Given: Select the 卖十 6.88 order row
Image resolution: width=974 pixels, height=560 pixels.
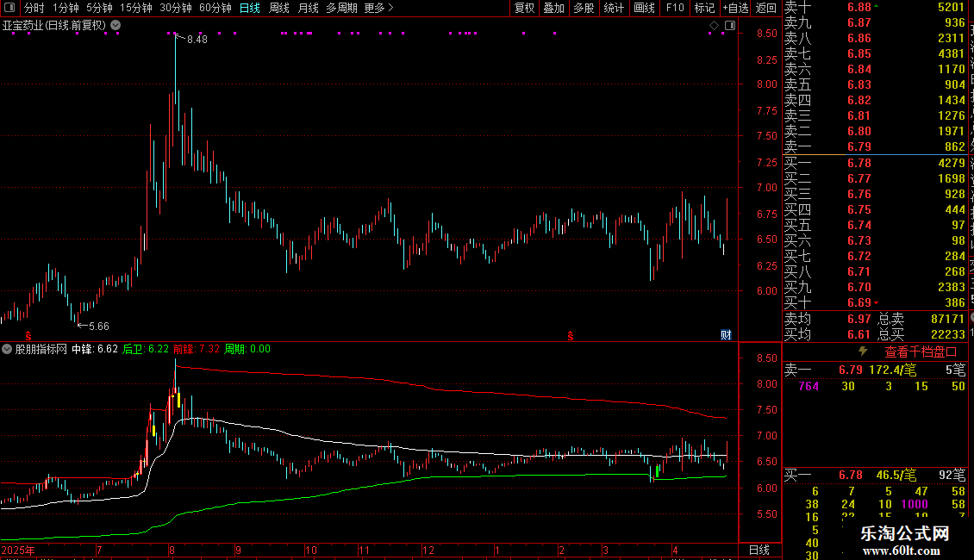Looking at the screenshot, I should coord(875,8).
